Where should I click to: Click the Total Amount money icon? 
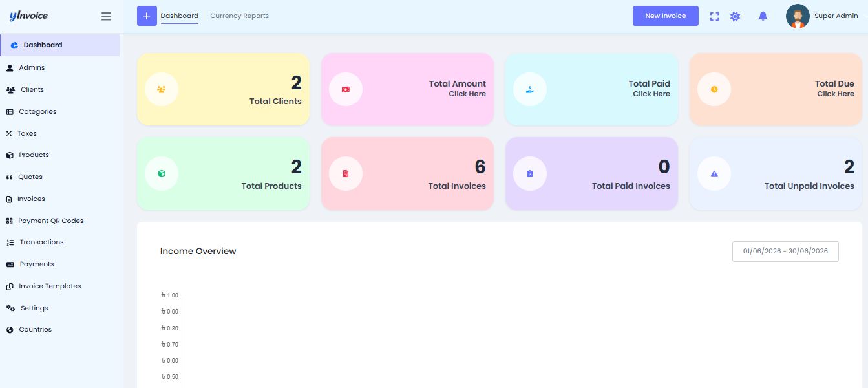346,89
